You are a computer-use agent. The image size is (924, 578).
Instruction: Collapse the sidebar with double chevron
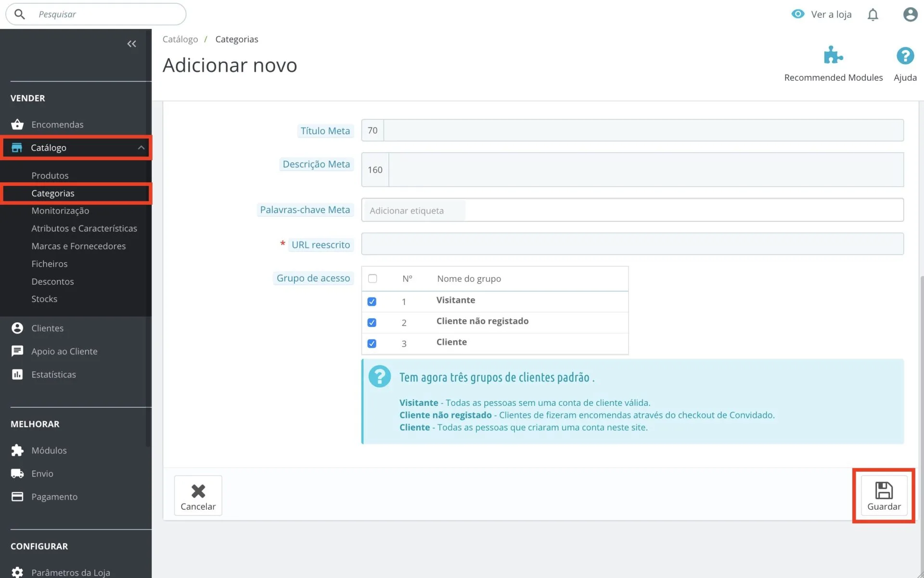pos(131,44)
